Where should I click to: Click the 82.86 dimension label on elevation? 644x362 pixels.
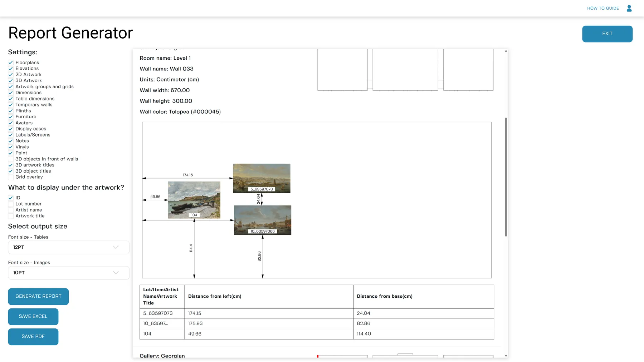(259, 256)
